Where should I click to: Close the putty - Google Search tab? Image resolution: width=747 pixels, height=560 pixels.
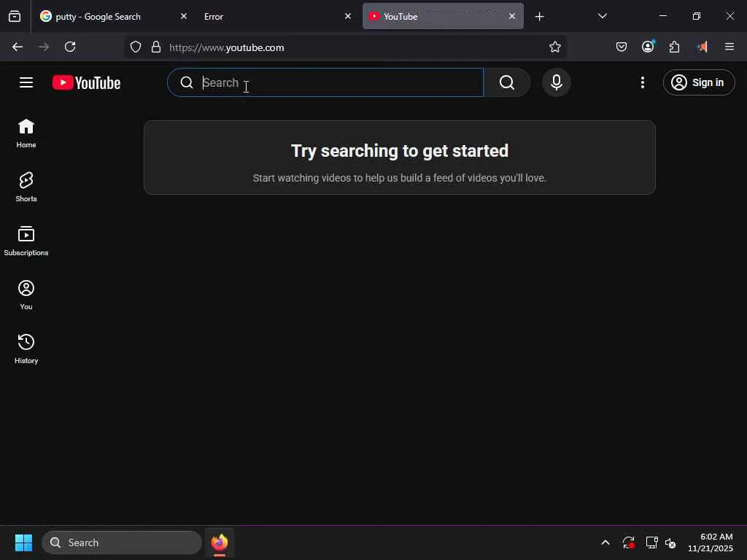[183, 16]
